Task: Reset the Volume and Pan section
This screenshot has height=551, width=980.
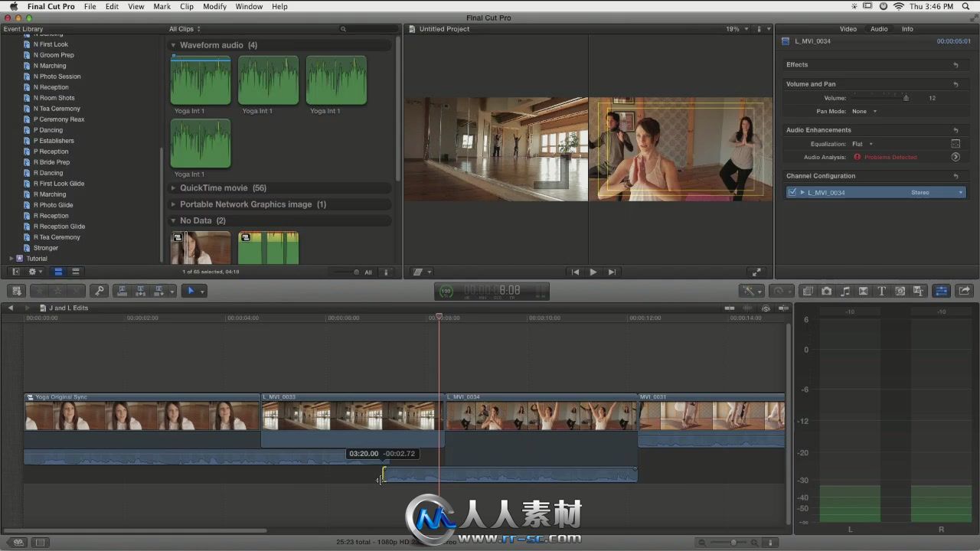Action: click(x=955, y=84)
